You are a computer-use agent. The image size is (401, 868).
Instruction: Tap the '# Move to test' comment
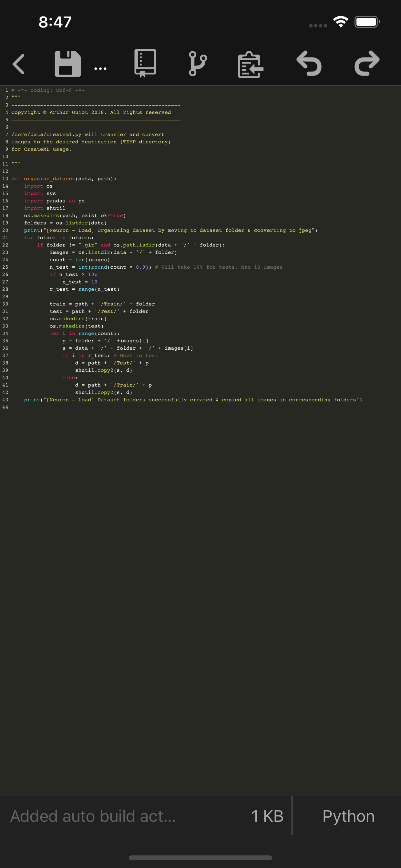tap(136, 356)
